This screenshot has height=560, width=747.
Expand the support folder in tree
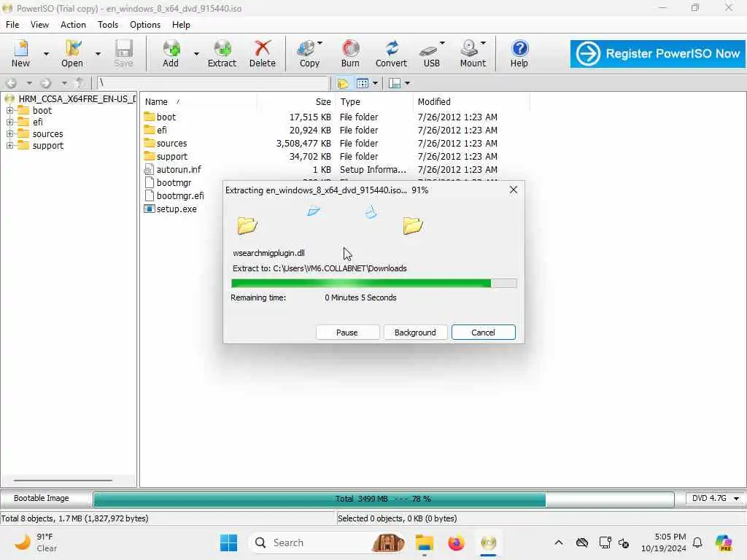coord(9,145)
